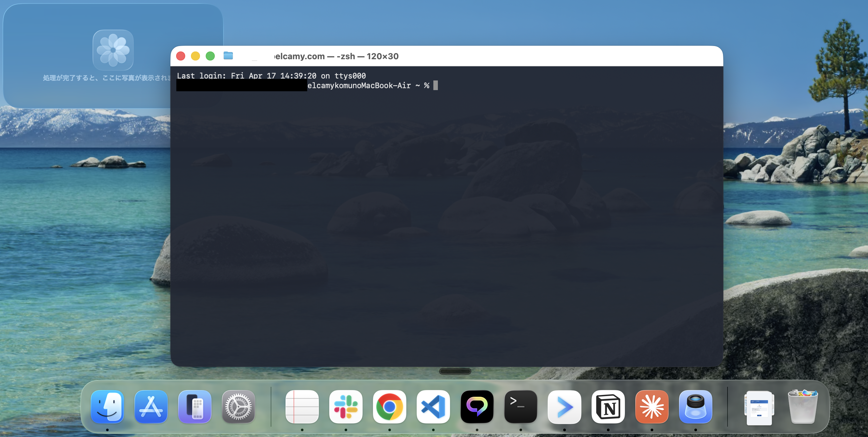Click the Terminal window title text
Screen dimensions: 868x437
tap(336, 56)
